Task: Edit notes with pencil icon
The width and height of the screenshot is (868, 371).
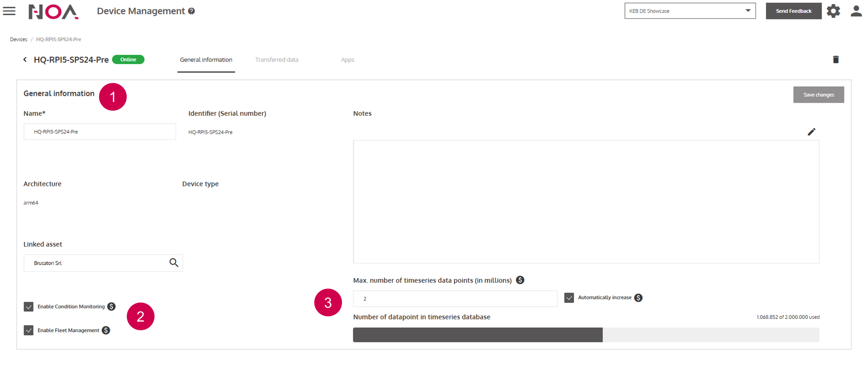Action: (811, 132)
